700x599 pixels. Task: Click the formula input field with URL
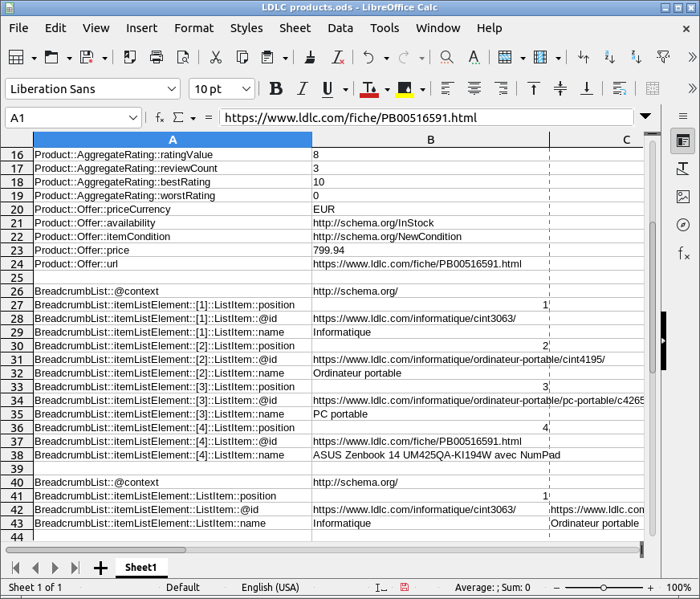click(x=425, y=118)
